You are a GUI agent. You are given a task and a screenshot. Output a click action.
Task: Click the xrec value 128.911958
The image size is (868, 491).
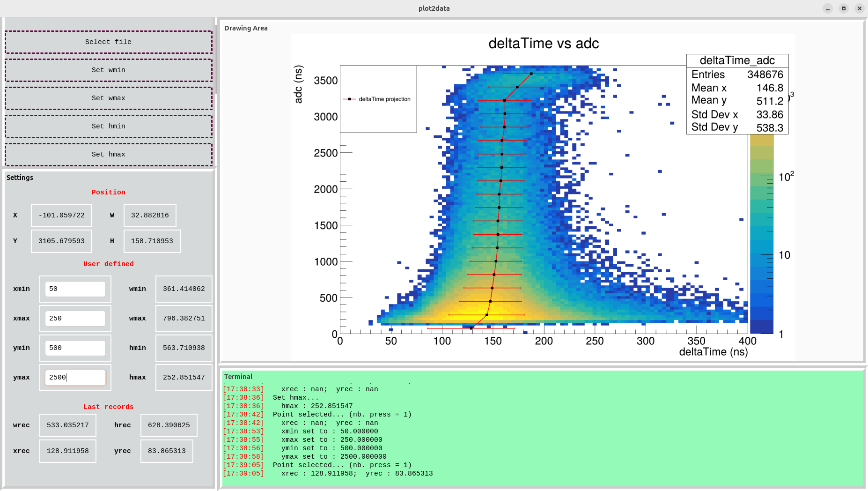point(68,451)
